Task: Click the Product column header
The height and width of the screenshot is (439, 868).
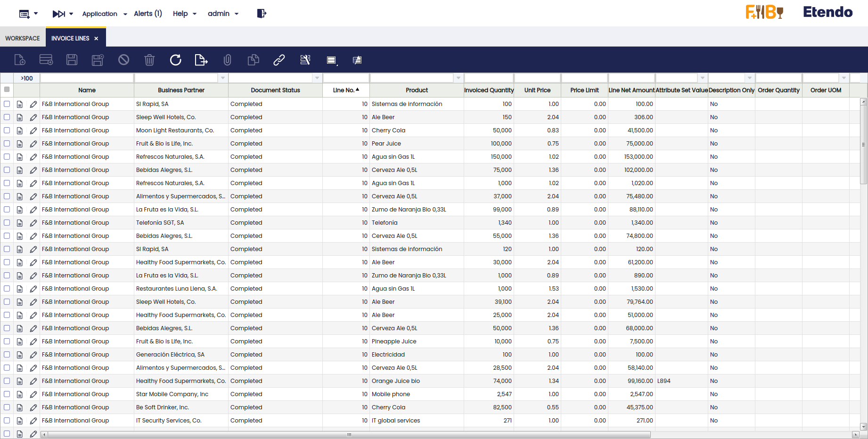Action: (x=417, y=90)
